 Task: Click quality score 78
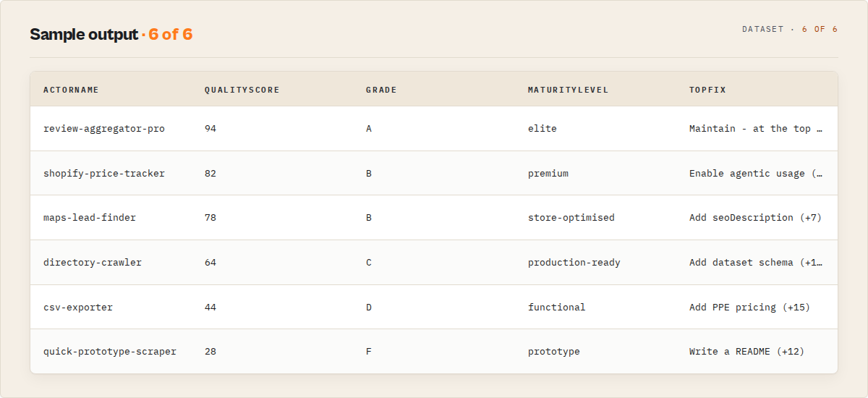tap(210, 218)
